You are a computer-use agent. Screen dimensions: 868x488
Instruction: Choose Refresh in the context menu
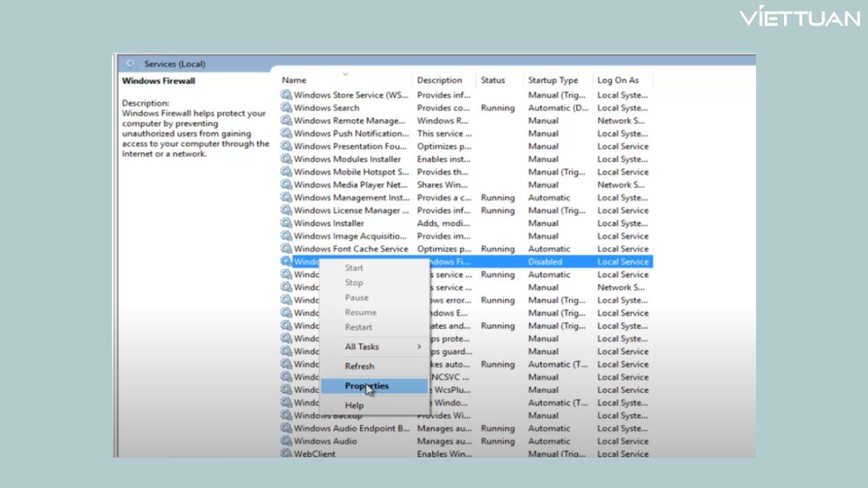pyautogui.click(x=359, y=366)
